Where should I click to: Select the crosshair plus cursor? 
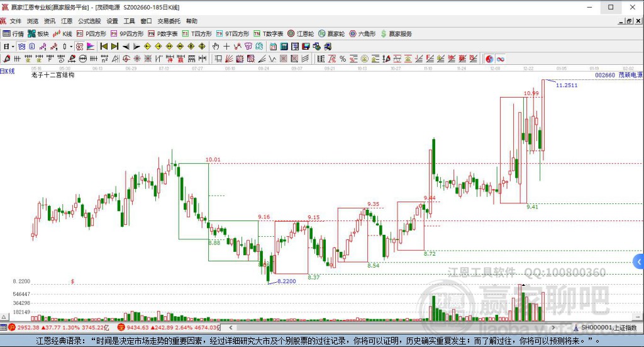point(226,47)
